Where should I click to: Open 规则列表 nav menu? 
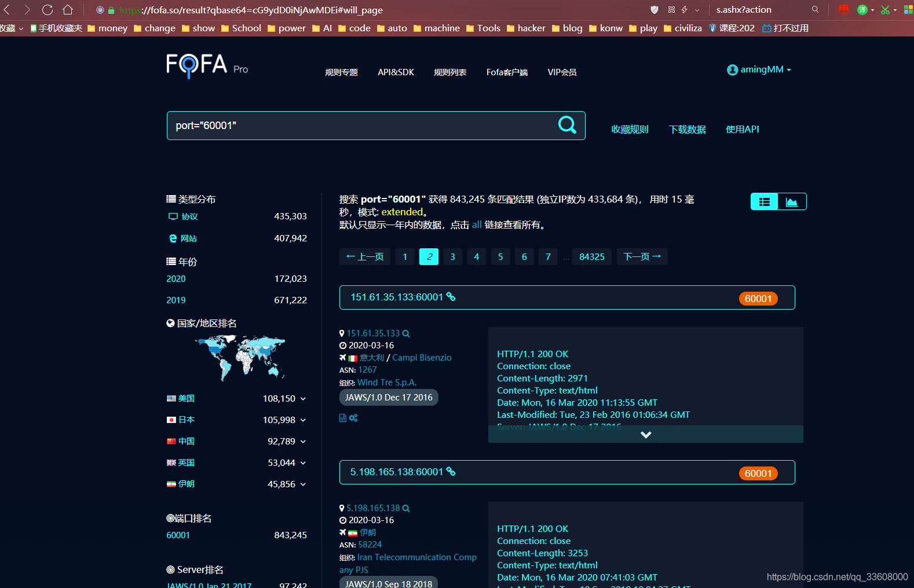tap(450, 72)
